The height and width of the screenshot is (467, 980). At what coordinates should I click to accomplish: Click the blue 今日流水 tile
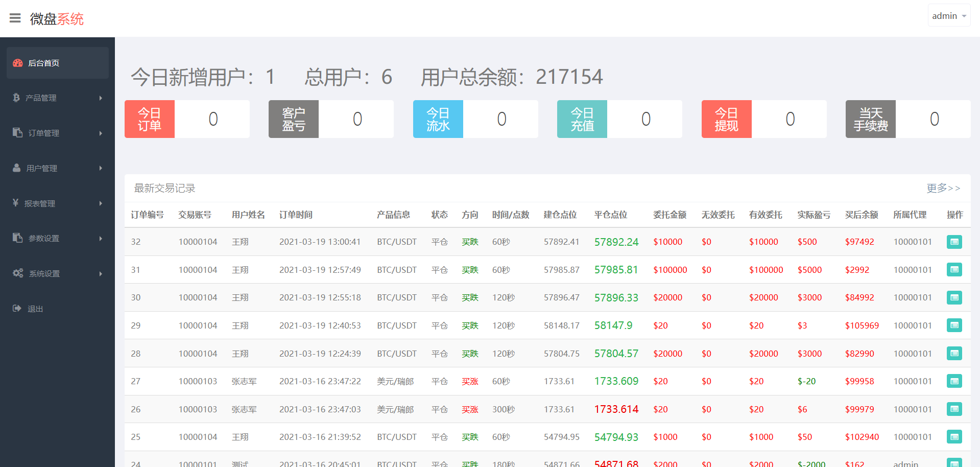point(438,119)
